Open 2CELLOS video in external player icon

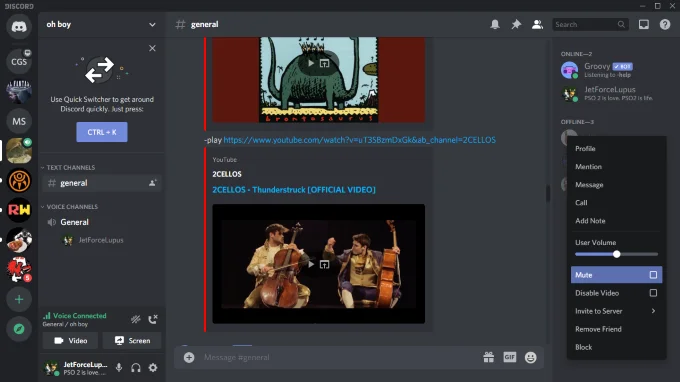(x=324, y=264)
